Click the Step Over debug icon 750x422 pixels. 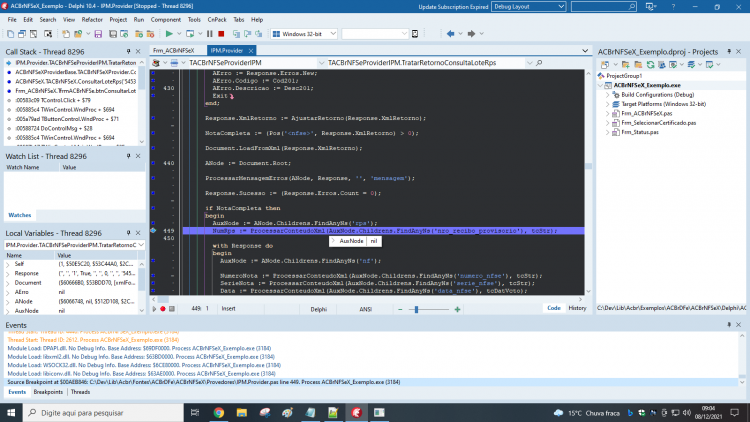coord(247,34)
